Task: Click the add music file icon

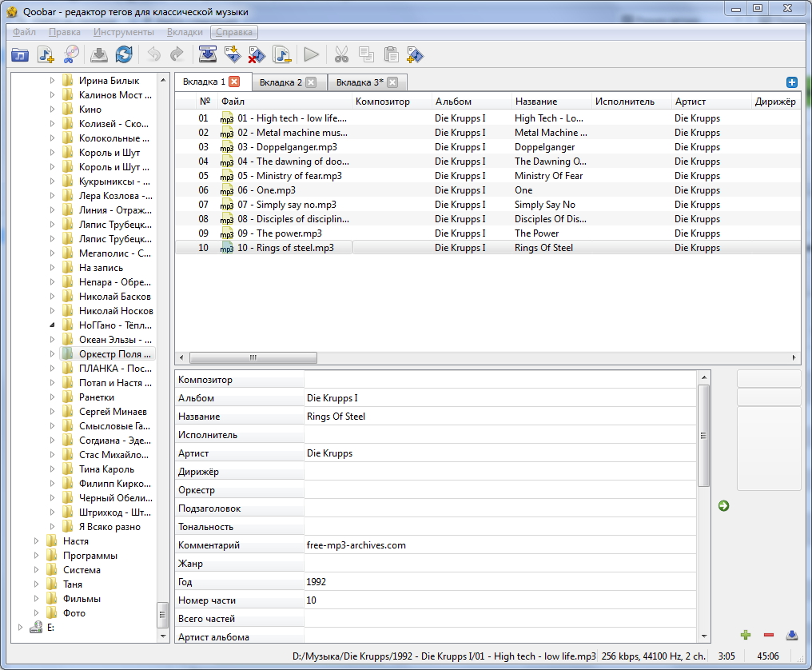Action: [46, 54]
